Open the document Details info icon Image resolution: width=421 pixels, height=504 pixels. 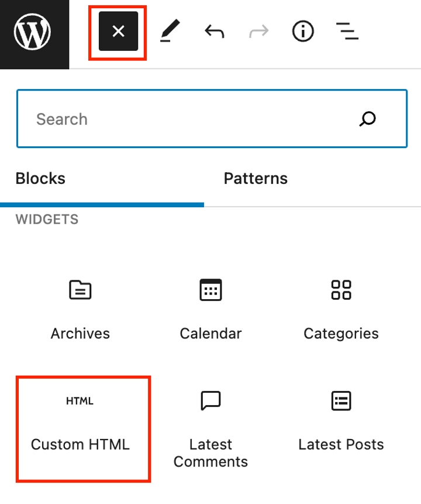pos(303,31)
